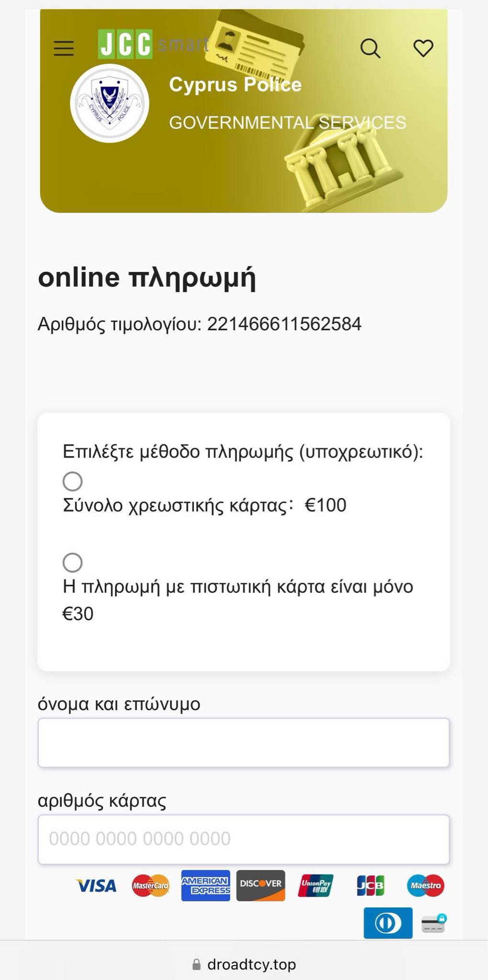Viewport: 488px width, 980px height.
Task: Click the search magnifier icon
Action: pyautogui.click(x=370, y=48)
